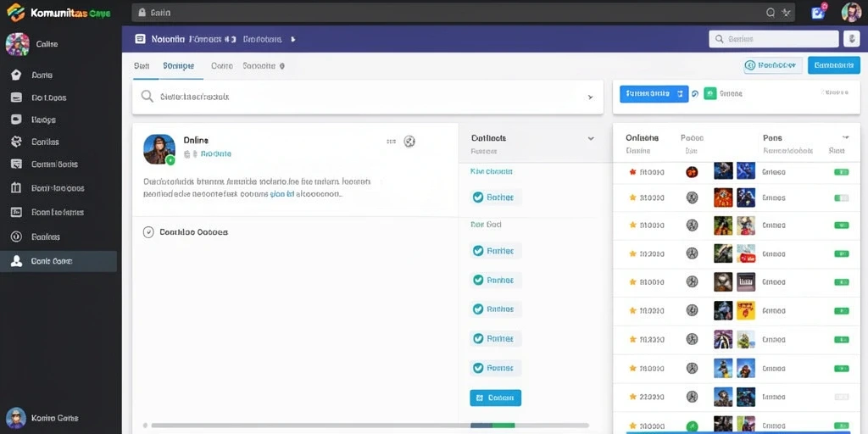Click the magnifier icon in top address bar
The width and height of the screenshot is (868, 434).
click(770, 12)
